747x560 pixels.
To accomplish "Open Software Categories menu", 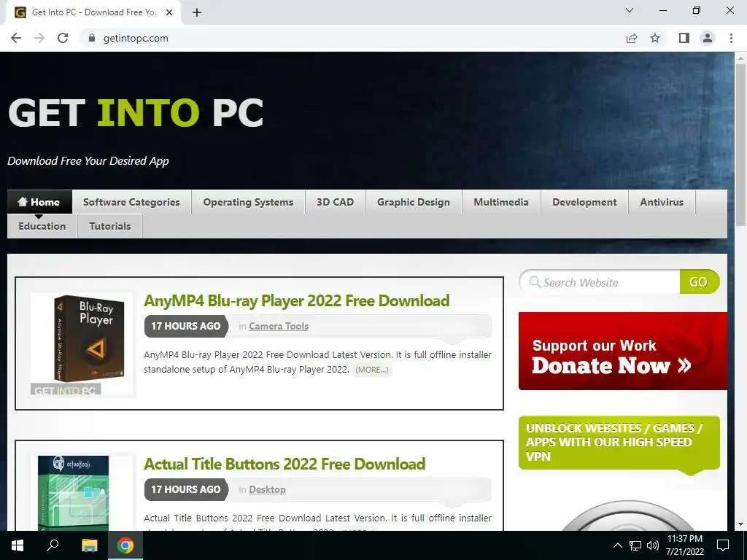I will pos(131,202).
